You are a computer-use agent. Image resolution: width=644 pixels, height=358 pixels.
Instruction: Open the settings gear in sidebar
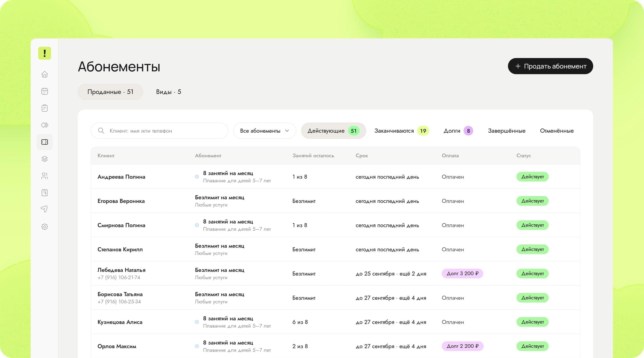pos(45,227)
